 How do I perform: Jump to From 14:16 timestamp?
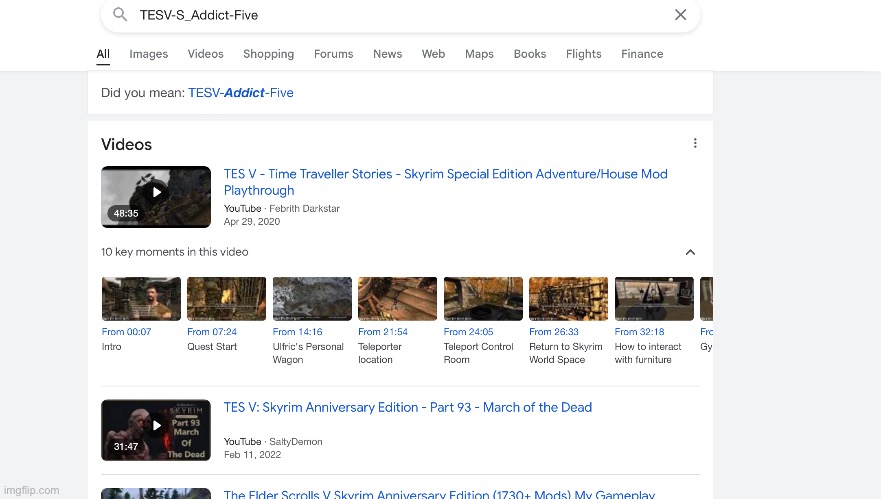click(297, 332)
